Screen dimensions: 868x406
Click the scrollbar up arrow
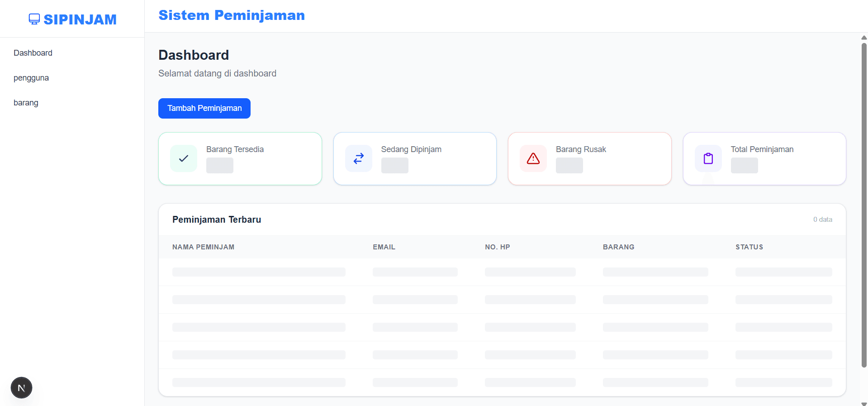864,38
